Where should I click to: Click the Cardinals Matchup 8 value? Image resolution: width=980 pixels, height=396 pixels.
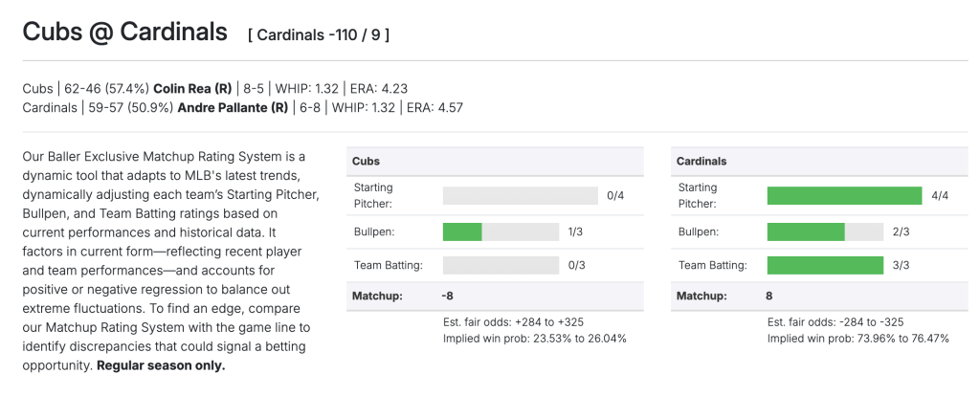pyautogui.click(x=768, y=296)
